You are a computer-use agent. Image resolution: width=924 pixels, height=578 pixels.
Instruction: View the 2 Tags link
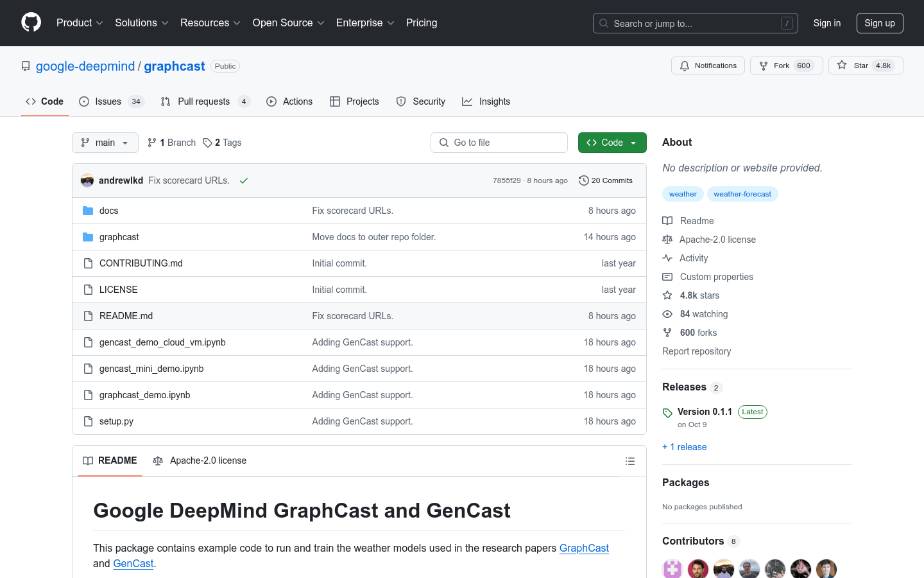(222, 143)
